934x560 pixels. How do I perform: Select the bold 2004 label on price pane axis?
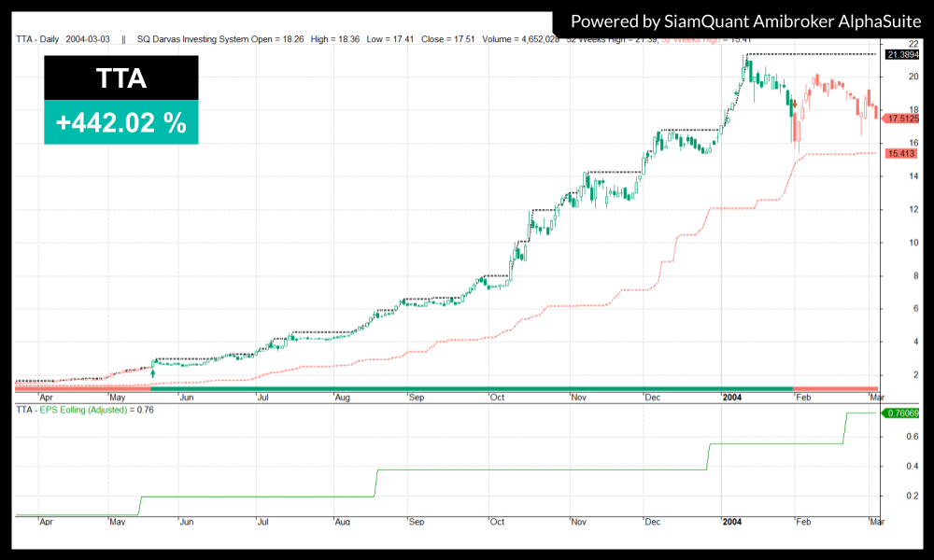(731, 397)
